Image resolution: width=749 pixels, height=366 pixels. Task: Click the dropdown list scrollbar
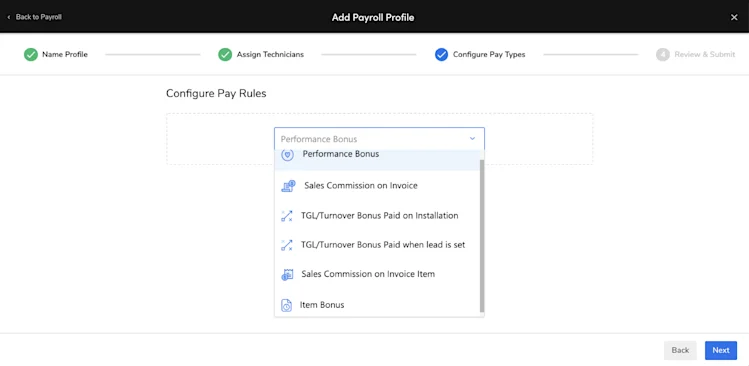click(482, 236)
